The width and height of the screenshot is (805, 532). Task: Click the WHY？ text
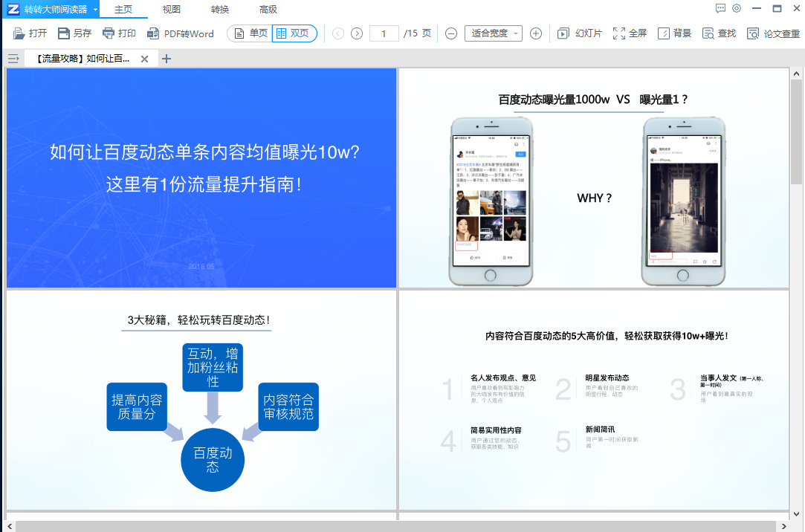[x=595, y=198]
